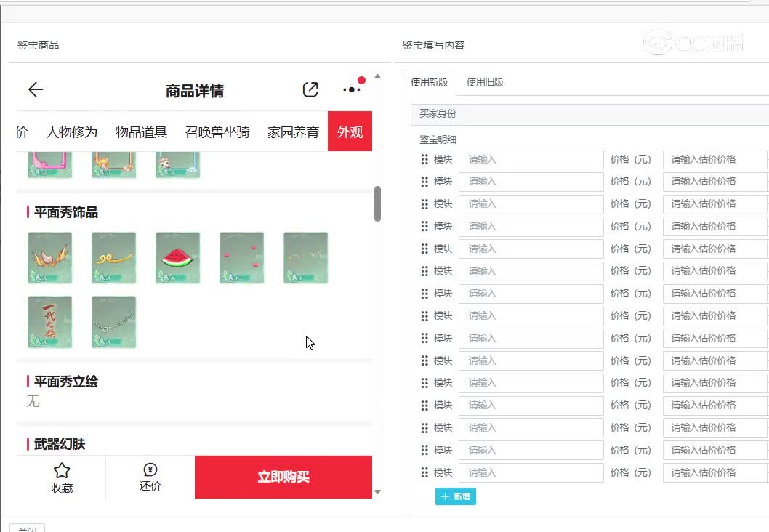
Task: Click the 商品详情 title text
Action: 195,91
